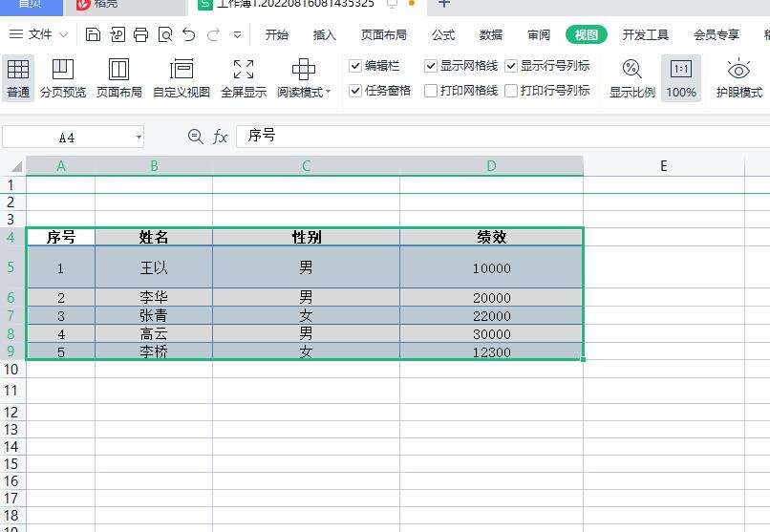
Task: Click the Print icon in quick toolbar
Action: pyautogui.click(x=141, y=34)
